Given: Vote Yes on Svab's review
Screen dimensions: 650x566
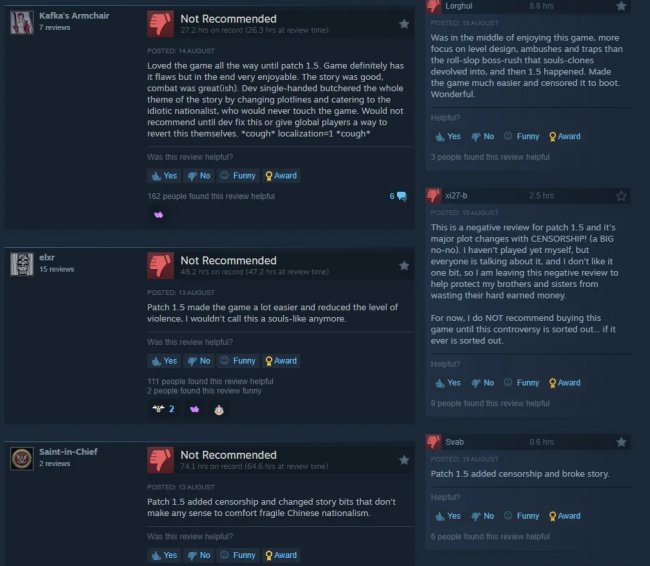Looking at the screenshot, I should tap(448, 516).
